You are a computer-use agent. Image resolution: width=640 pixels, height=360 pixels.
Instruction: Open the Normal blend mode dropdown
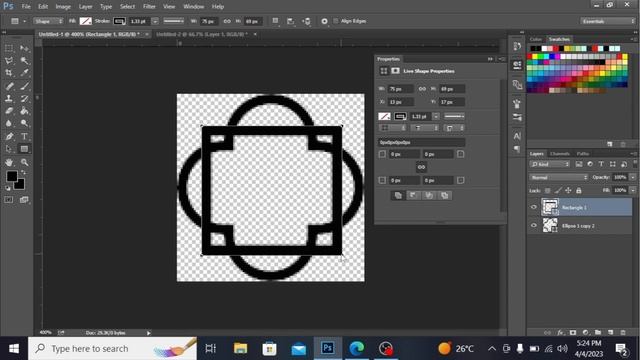(559, 178)
